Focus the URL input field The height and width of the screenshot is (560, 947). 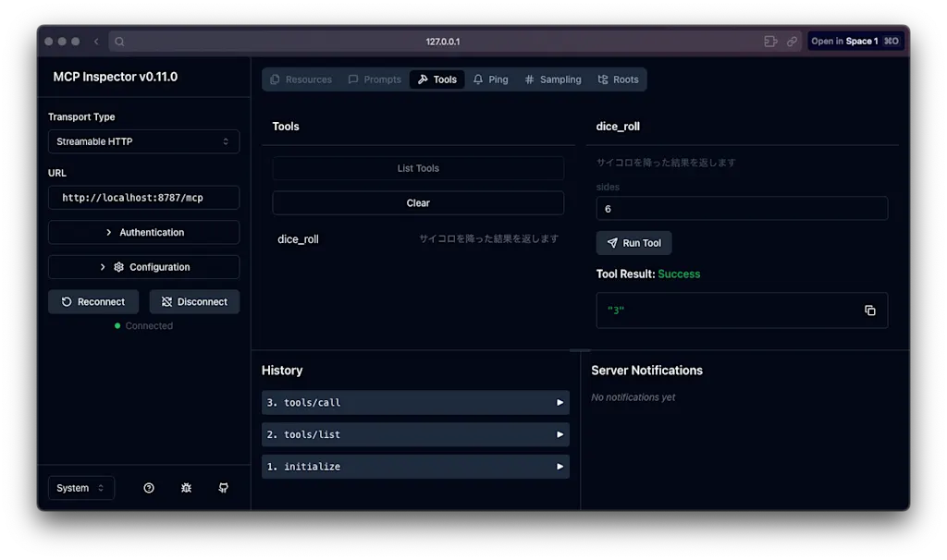143,198
